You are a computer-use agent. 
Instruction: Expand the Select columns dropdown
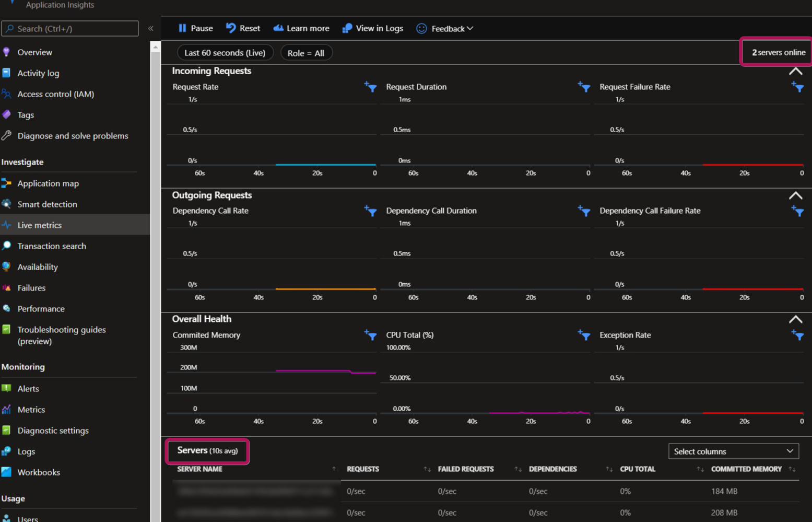pos(733,451)
